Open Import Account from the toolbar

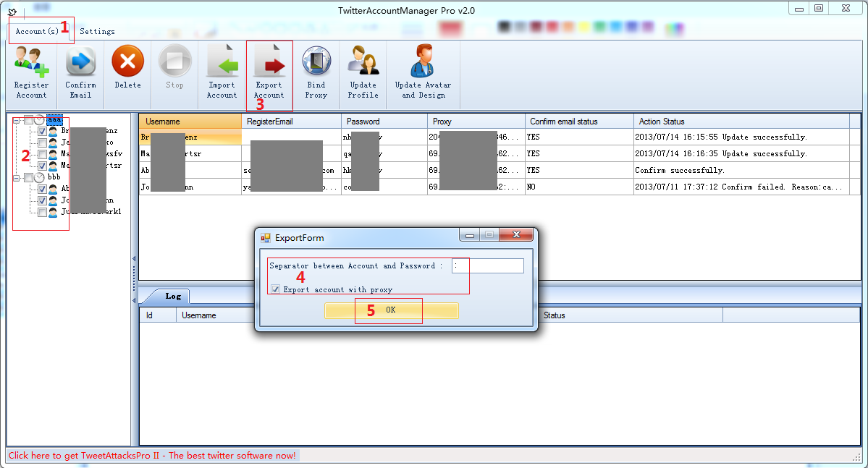click(x=222, y=73)
